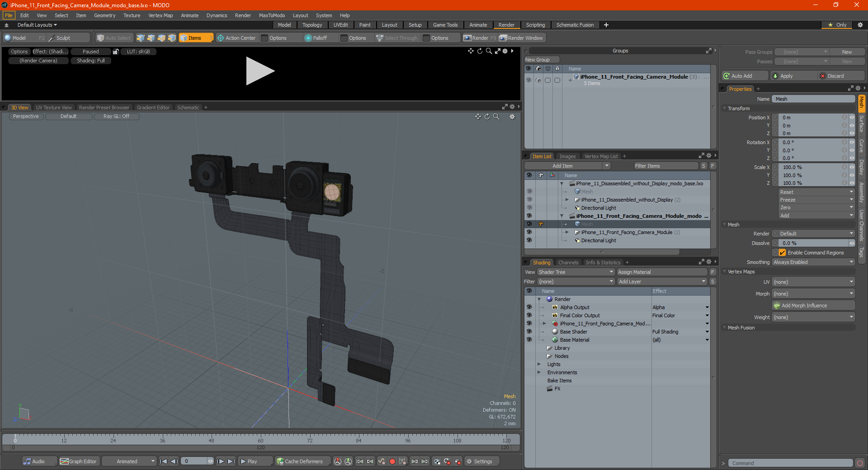Screen dimensions: 868x470
Task: Open the 3D viewport gear settings
Action: tap(512, 117)
